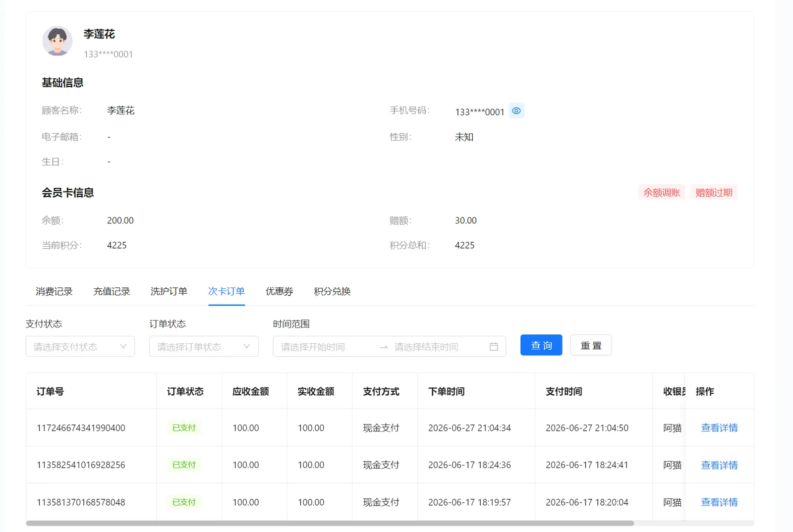The image size is (793, 532).
Task: Click order time 2026-06-27 21:04:34
Action: [469, 427]
